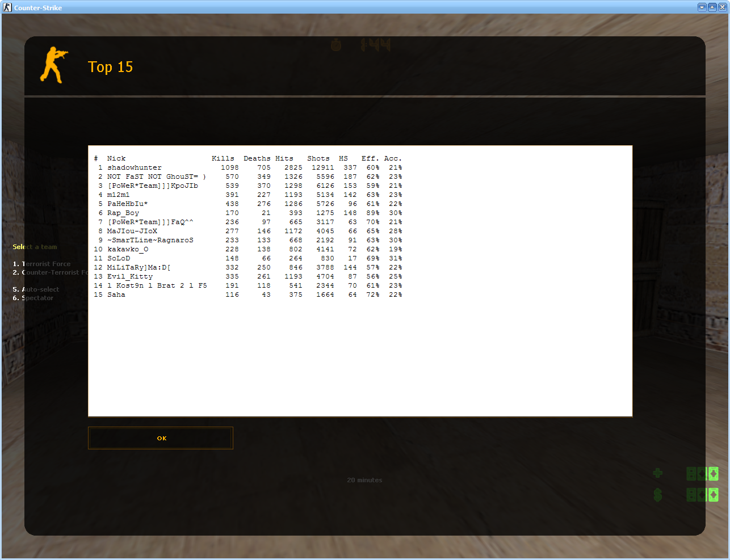
Task: Minimize the Counter-Strike window
Action: click(702, 7)
